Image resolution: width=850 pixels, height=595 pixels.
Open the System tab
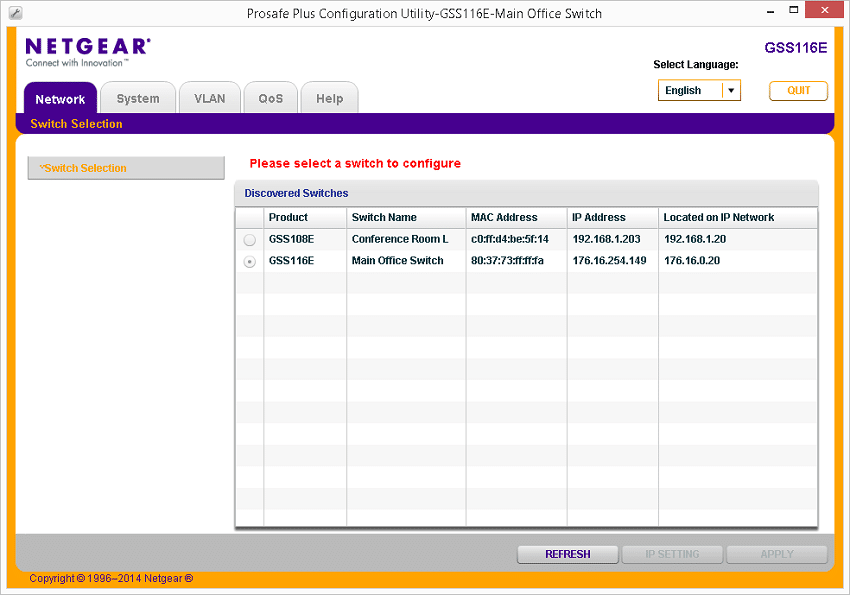(138, 98)
